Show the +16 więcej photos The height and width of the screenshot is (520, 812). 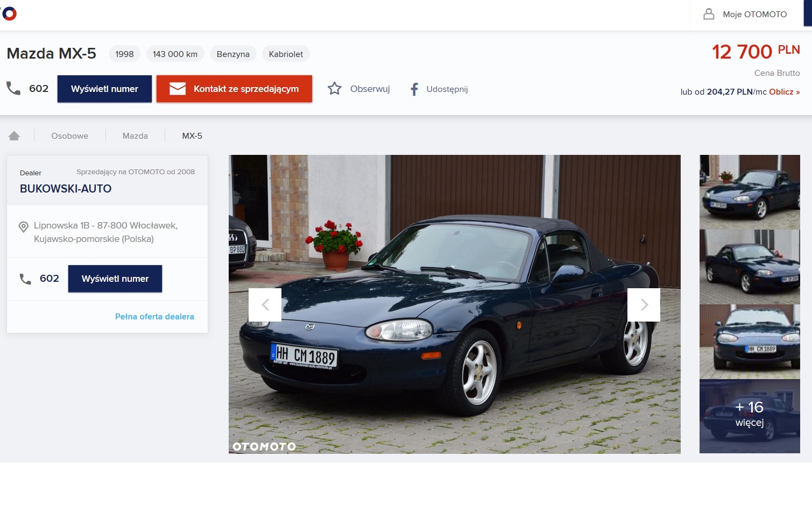pos(750,416)
